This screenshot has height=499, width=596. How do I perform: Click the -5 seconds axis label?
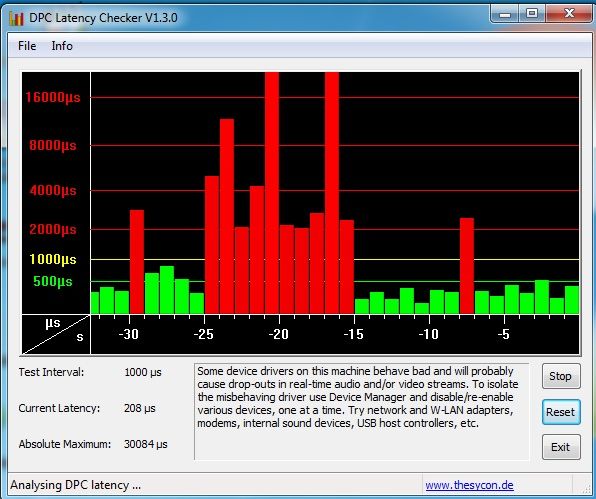pos(503,334)
